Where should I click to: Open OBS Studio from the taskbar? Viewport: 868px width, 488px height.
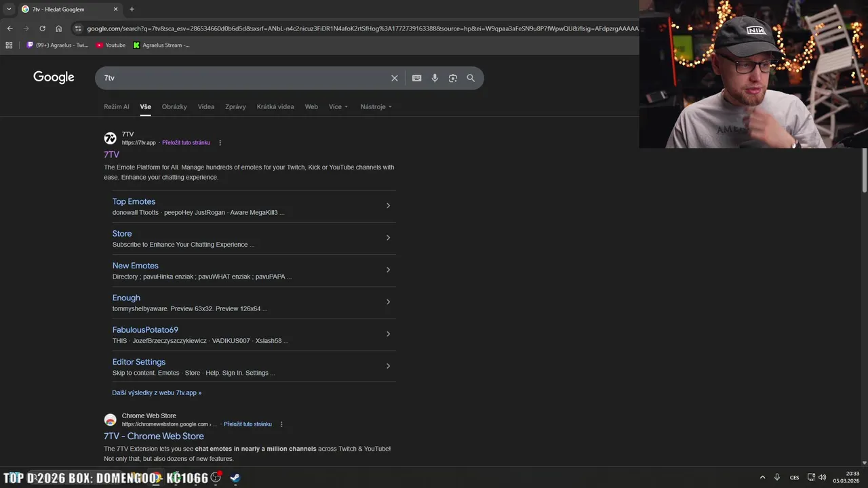(216, 478)
